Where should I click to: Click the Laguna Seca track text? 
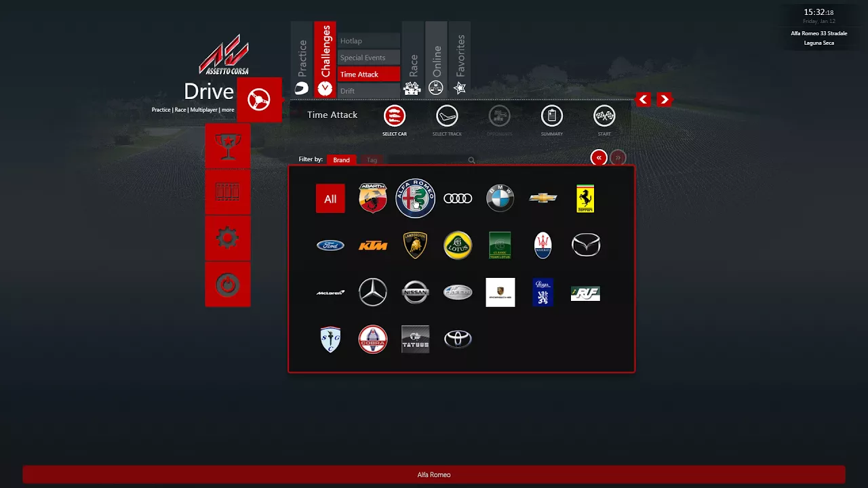coord(818,43)
